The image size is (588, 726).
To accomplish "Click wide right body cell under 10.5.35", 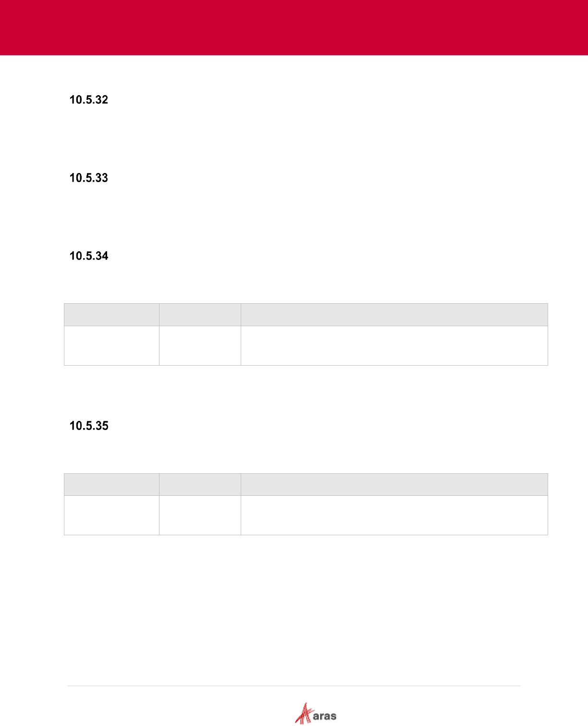I will pos(394,516).
